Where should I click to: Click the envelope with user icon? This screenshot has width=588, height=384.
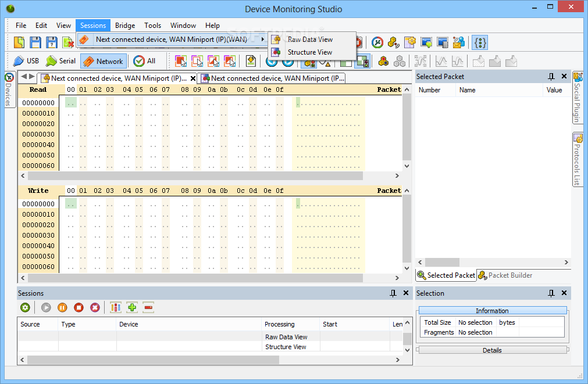459,42
